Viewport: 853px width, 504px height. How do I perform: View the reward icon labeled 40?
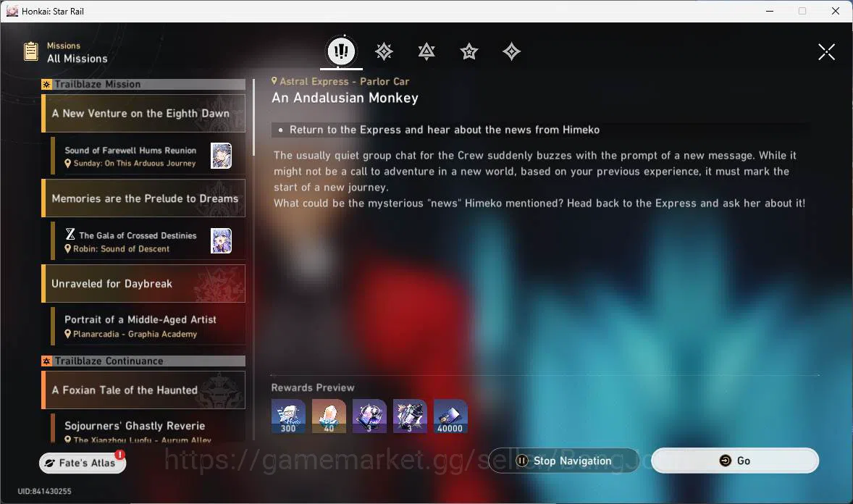[x=329, y=416]
